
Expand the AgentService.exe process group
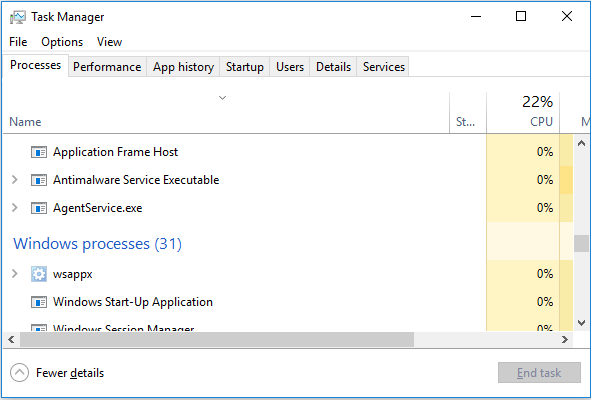pos(15,208)
